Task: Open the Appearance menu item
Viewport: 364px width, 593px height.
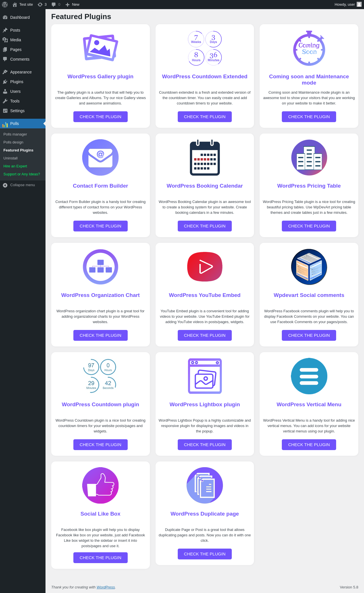Action: click(x=23, y=72)
